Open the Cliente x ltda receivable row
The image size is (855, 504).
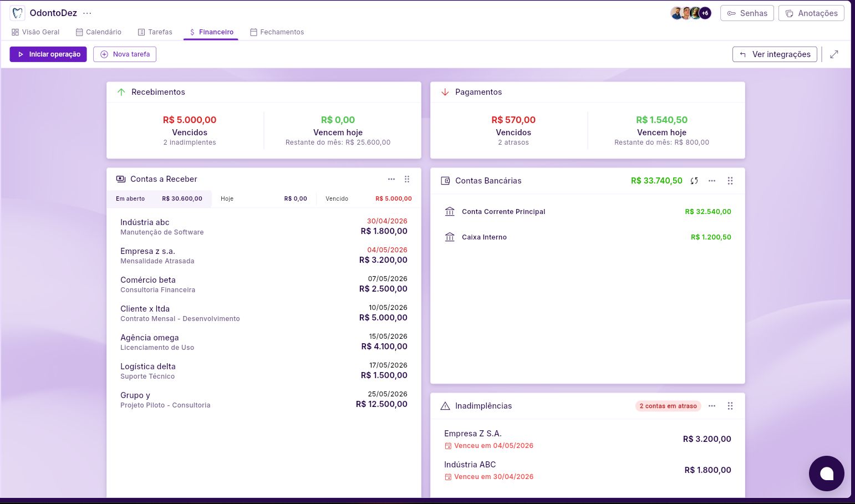point(264,313)
